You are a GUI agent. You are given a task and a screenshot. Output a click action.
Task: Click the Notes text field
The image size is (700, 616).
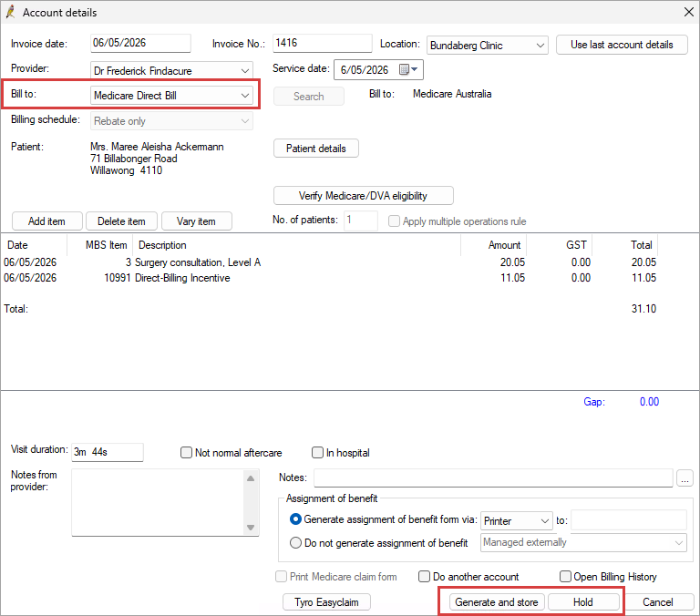493,477
